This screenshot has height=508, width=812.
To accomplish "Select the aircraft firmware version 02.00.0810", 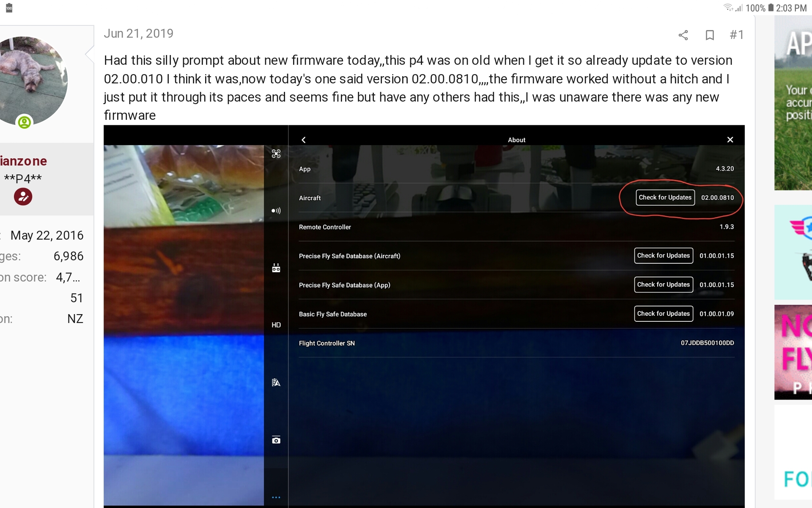I will (718, 198).
